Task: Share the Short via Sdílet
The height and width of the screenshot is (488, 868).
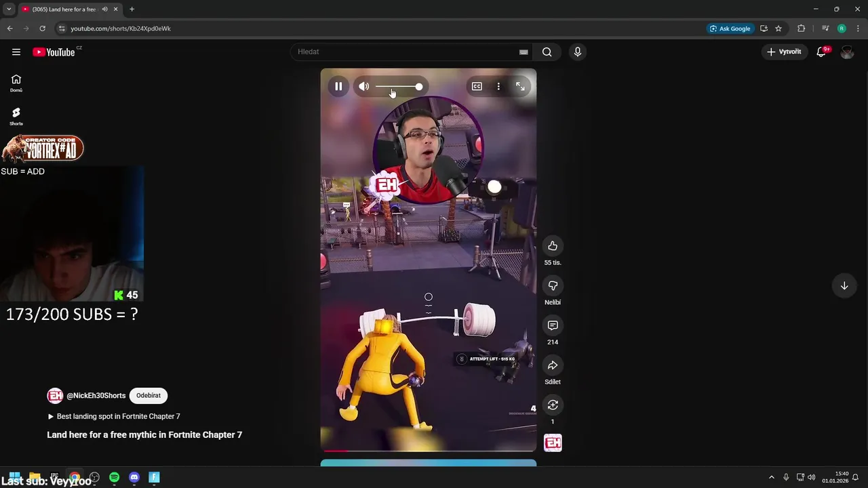Action: [x=553, y=365]
